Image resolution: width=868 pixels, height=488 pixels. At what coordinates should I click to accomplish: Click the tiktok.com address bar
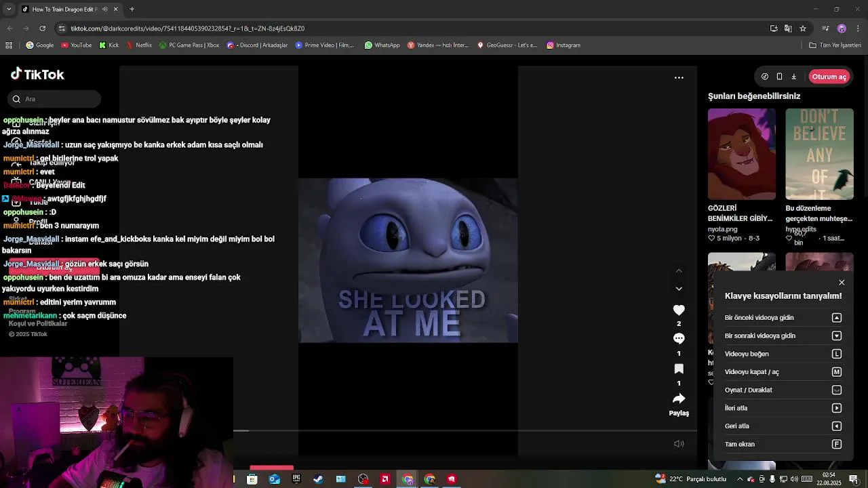pos(407,28)
